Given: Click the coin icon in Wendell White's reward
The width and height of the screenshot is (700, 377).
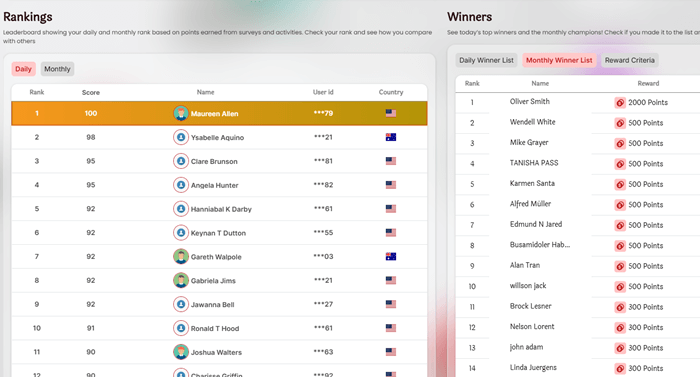Looking at the screenshot, I should coord(620,123).
